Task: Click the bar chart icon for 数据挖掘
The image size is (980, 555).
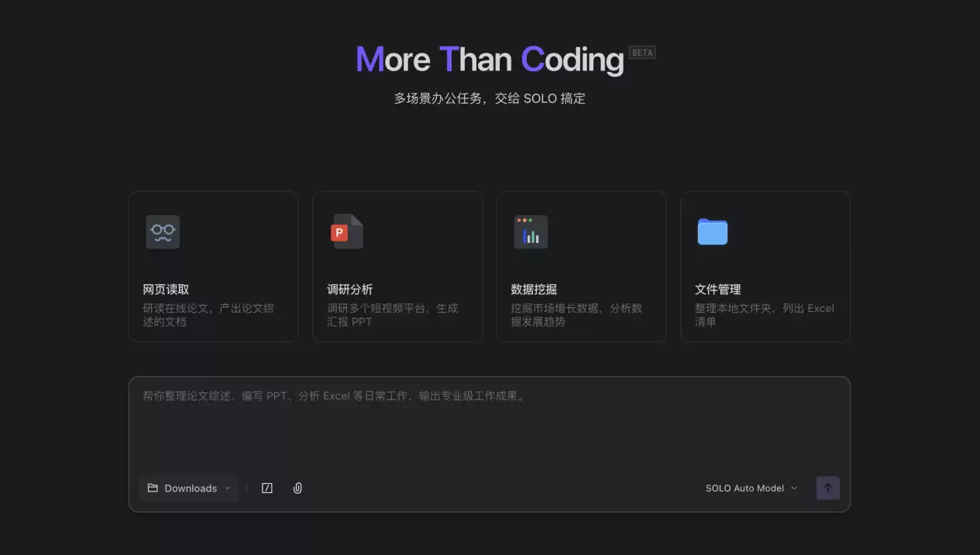Action: tap(531, 231)
